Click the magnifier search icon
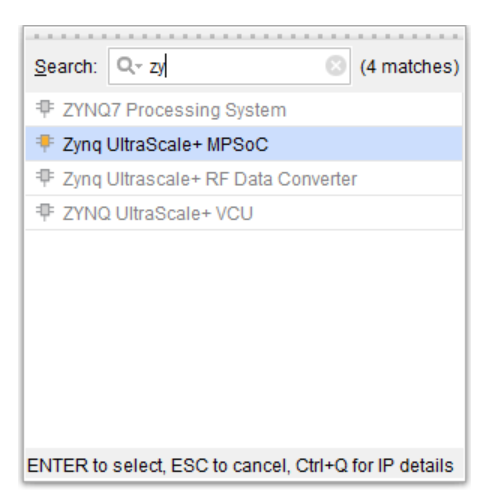The height and width of the screenshot is (501, 490). (125, 66)
